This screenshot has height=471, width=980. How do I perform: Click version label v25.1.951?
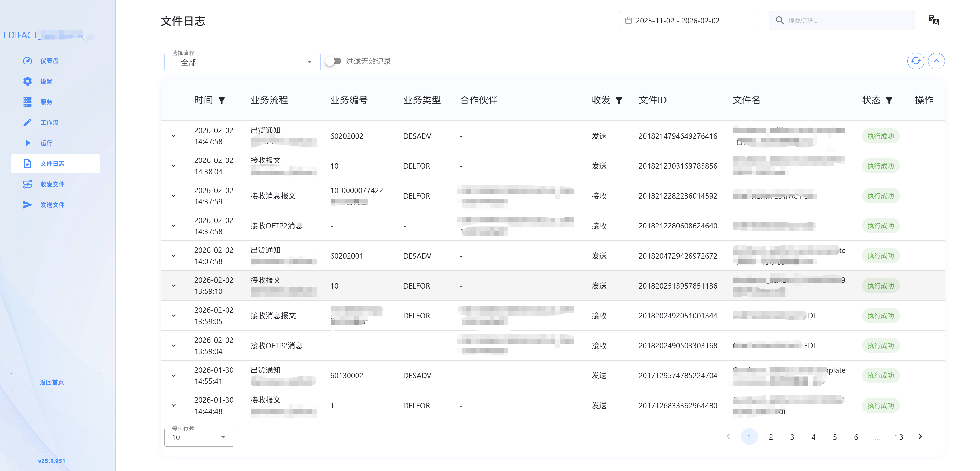pyautogui.click(x=52, y=461)
